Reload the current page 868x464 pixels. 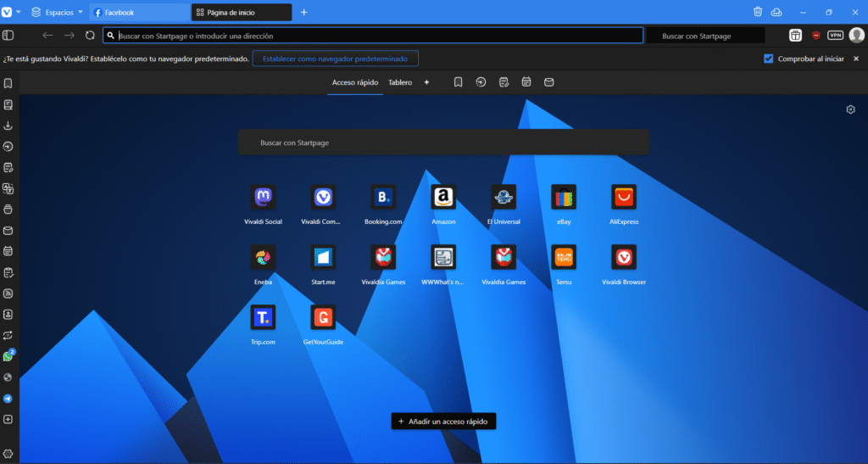(x=90, y=36)
